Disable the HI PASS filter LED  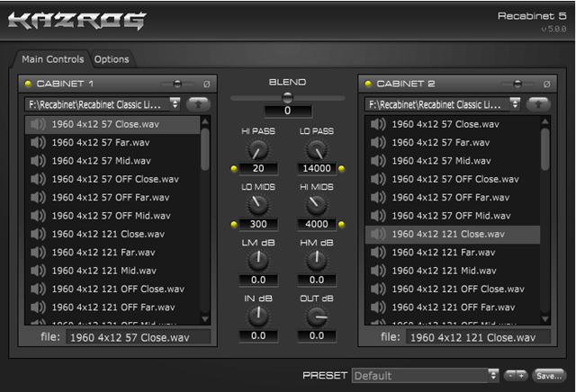pyautogui.click(x=234, y=168)
